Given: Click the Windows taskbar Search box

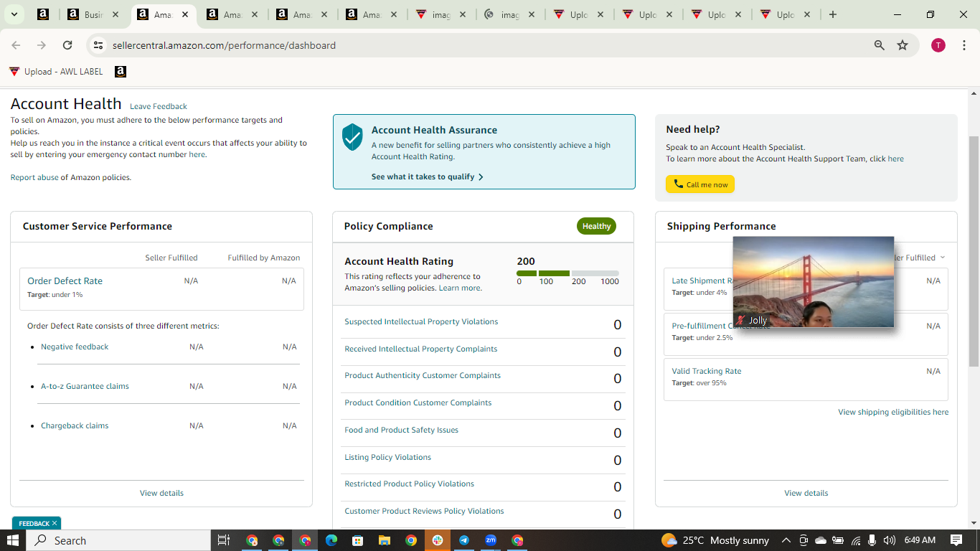Looking at the screenshot, I should (x=118, y=540).
